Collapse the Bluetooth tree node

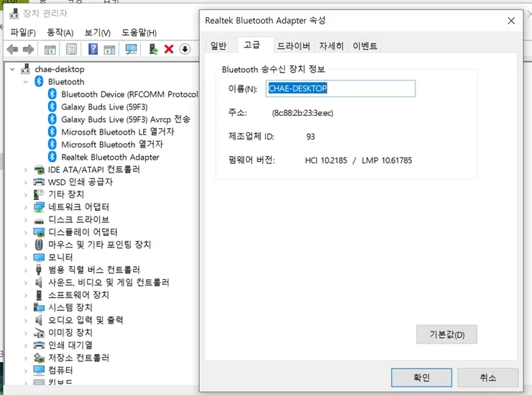(25, 82)
